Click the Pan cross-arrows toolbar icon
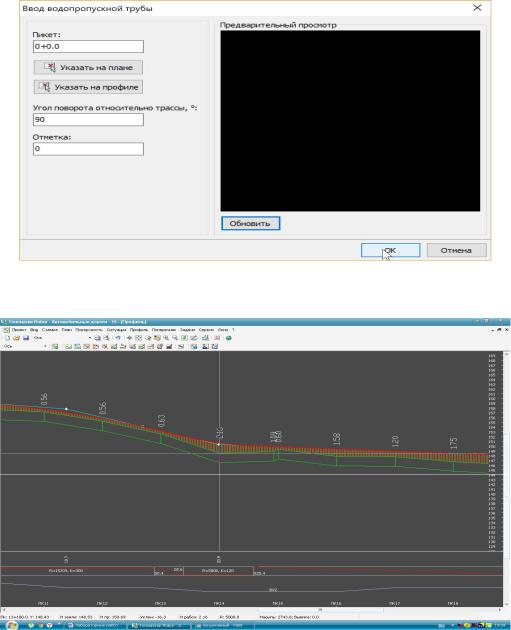511x630 pixels. pos(129,338)
